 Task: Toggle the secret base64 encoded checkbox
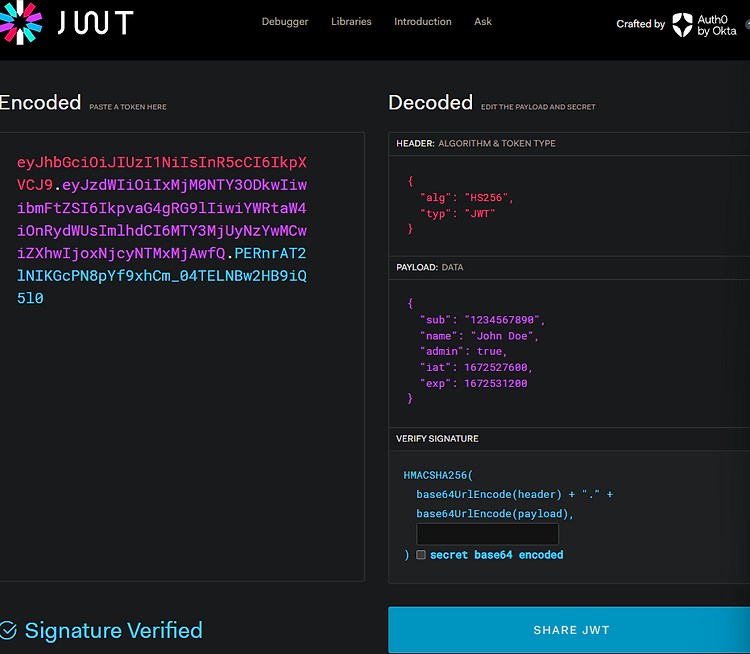click(421, 554)
